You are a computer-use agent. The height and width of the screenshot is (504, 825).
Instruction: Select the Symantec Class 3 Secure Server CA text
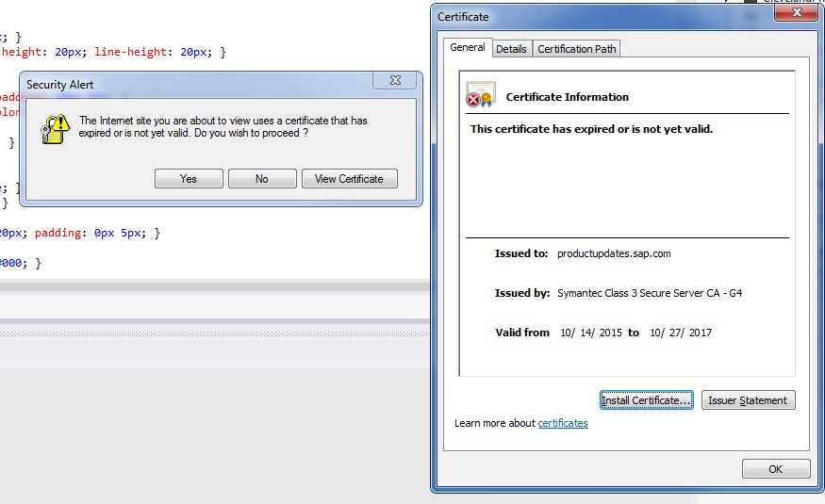click(x=650, y=293)
